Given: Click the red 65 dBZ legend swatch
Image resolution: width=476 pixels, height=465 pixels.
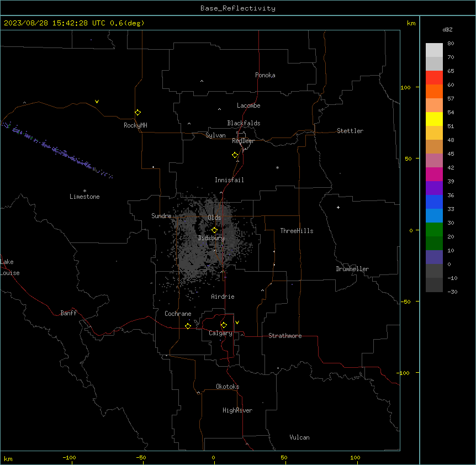Looking at the screenshot, I should pos(434,77).
